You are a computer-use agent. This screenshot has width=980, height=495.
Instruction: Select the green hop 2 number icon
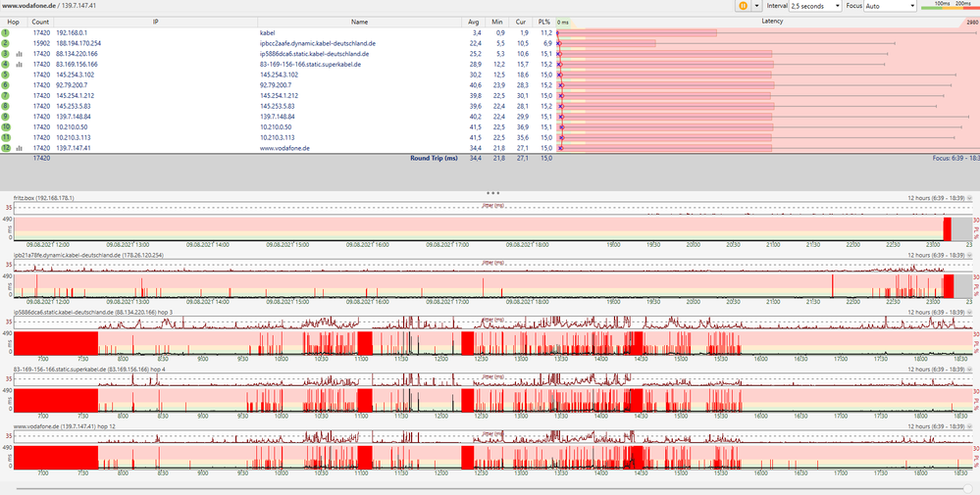click(x=6, y=43)
